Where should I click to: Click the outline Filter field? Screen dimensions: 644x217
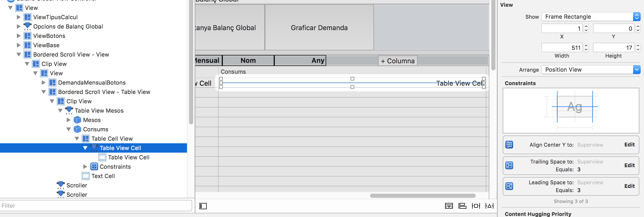tap(96, 206)
